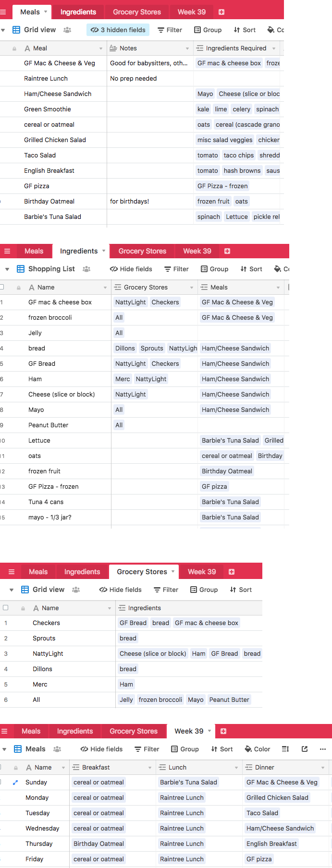
Task: Switch to Ingredients tab in Week 39-active screenshot
Action: tap(75, 731)
